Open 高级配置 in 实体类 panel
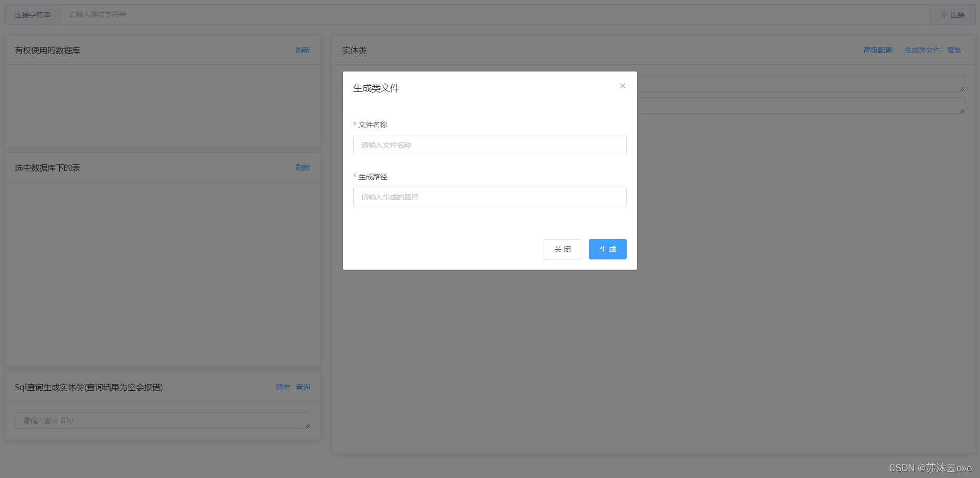Screen dimensions: 980x478 click(878, 50)
